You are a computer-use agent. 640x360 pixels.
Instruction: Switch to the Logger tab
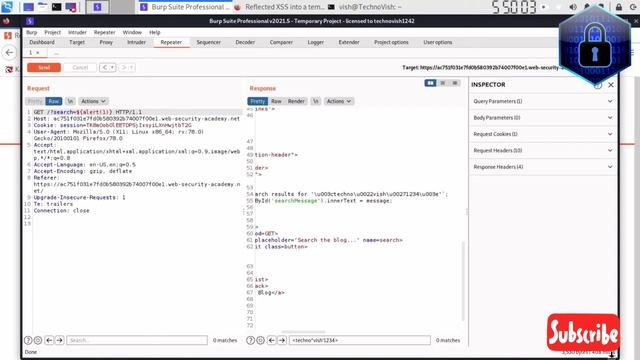(x=316, y=42)
